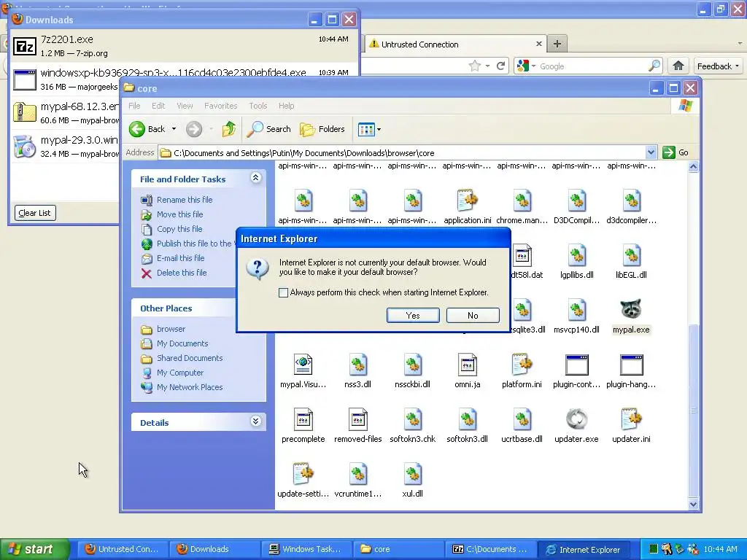Click the Firefox reload icon

point(500,66)
